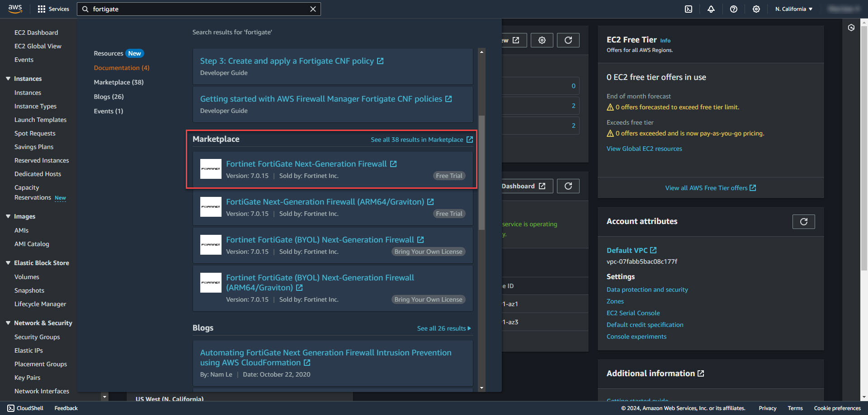Open Key Pairs page

pyautogui.click(x=27, y=378)
